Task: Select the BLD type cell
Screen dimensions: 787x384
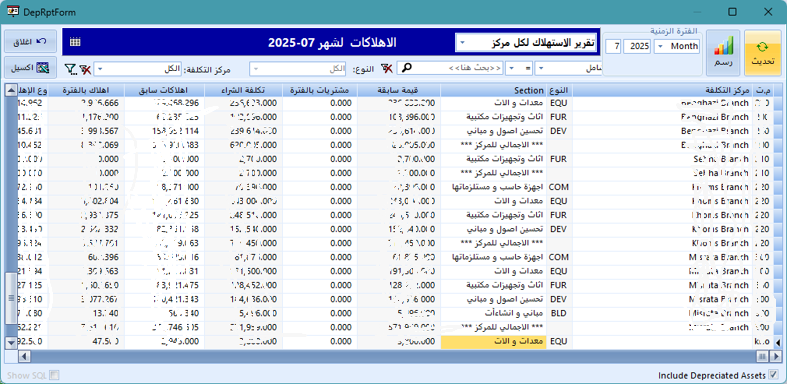Action: 560,313
